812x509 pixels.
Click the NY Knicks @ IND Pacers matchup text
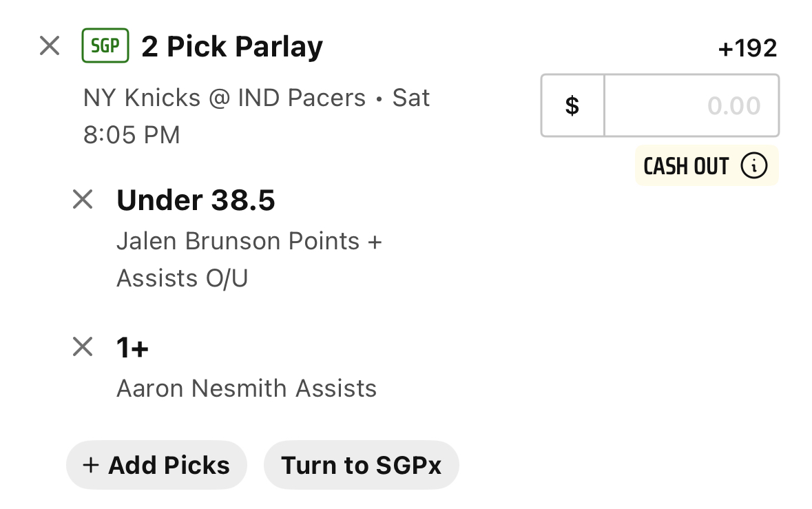(225, 97)
